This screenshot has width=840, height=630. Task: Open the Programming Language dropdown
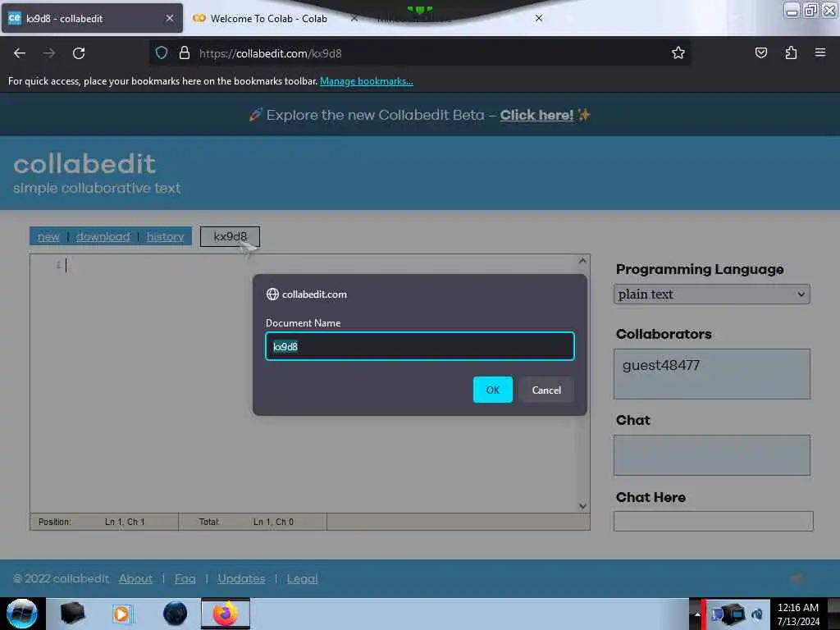[x=711, y=294]
